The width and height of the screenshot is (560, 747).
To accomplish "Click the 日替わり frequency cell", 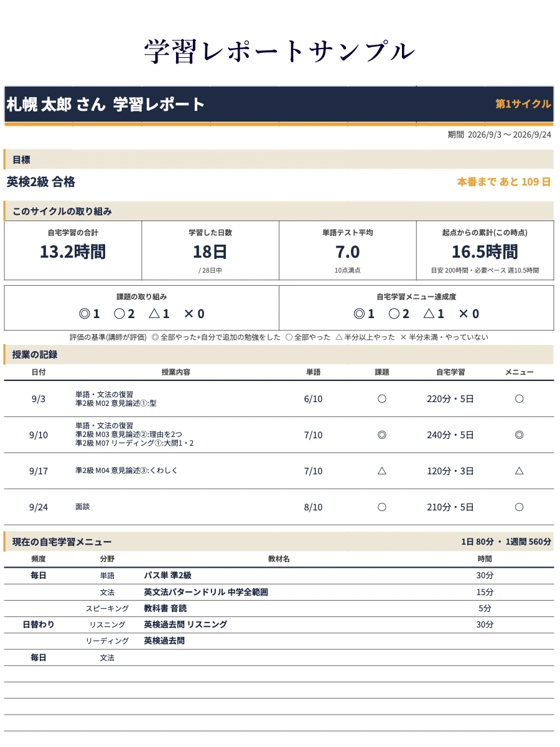I will pyautogui.click(x=39, y=624).
